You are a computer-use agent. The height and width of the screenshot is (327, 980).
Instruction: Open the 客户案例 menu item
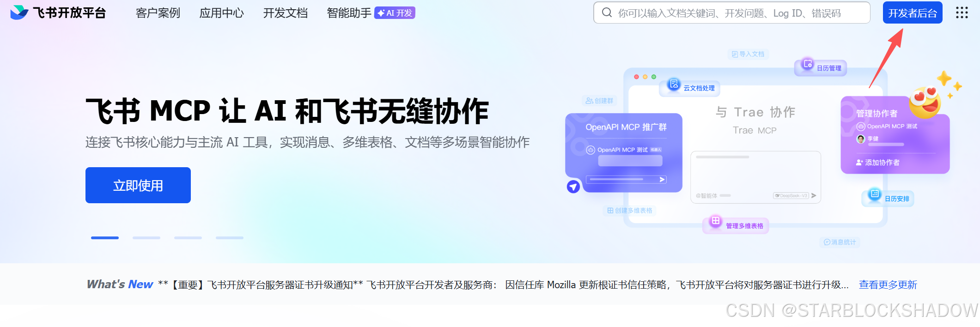(x=158, y=13)
